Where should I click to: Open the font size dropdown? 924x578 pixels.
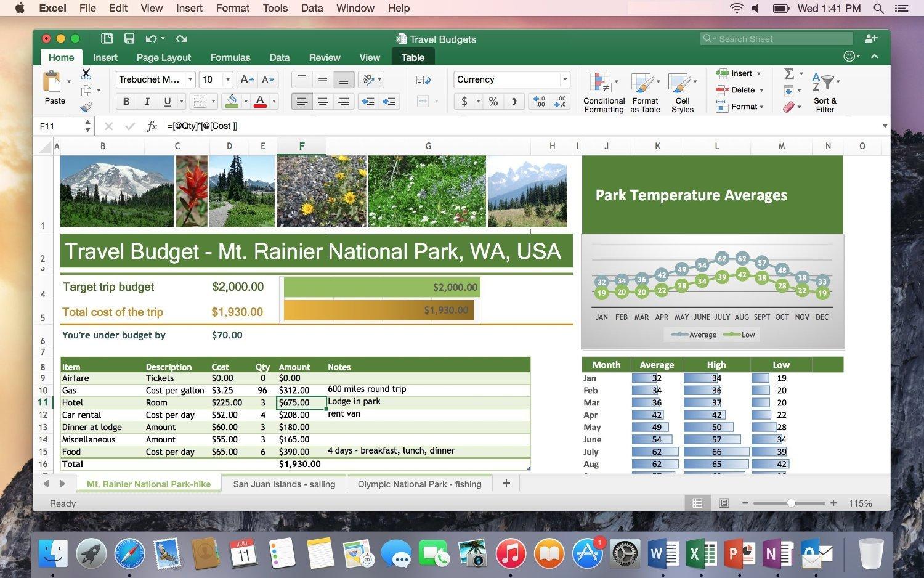click(227, 79)
